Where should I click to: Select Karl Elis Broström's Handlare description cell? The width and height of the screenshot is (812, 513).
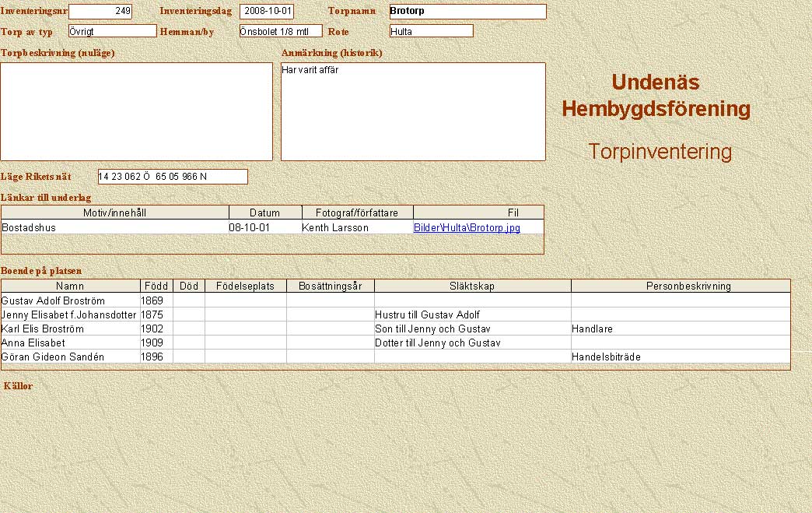point(680,329)
